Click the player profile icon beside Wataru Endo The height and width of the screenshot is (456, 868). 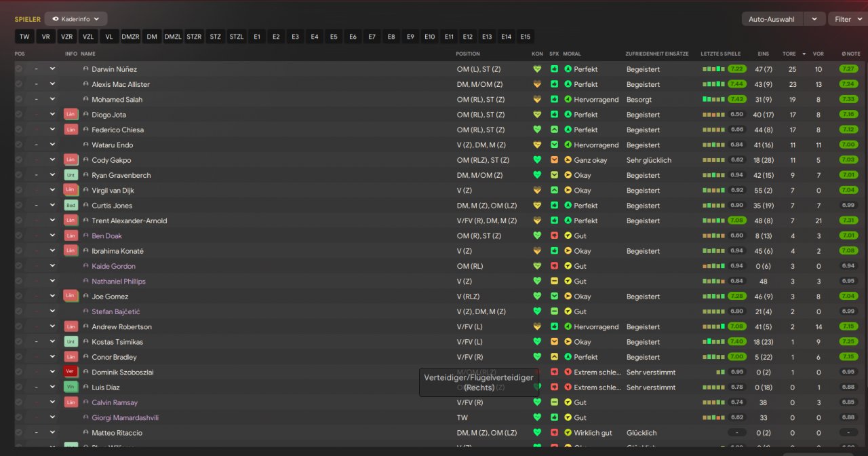pyautogui.click(x=86, y=145)
